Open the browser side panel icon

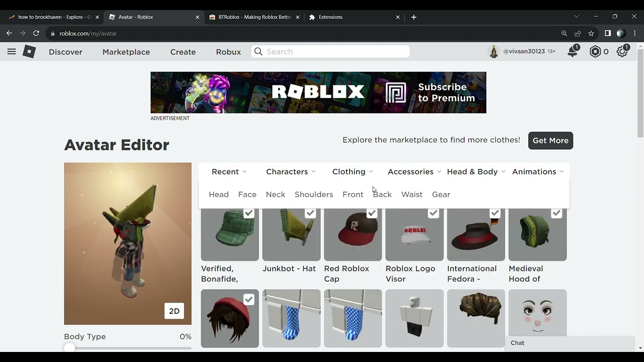608,33
